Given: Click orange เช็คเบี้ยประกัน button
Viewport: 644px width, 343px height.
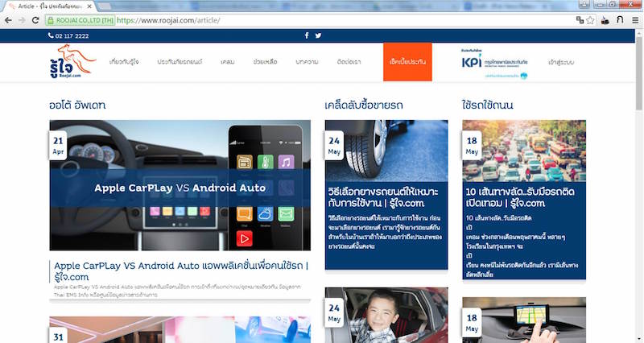Looking at the screenshot, I should tap(407, 62).
